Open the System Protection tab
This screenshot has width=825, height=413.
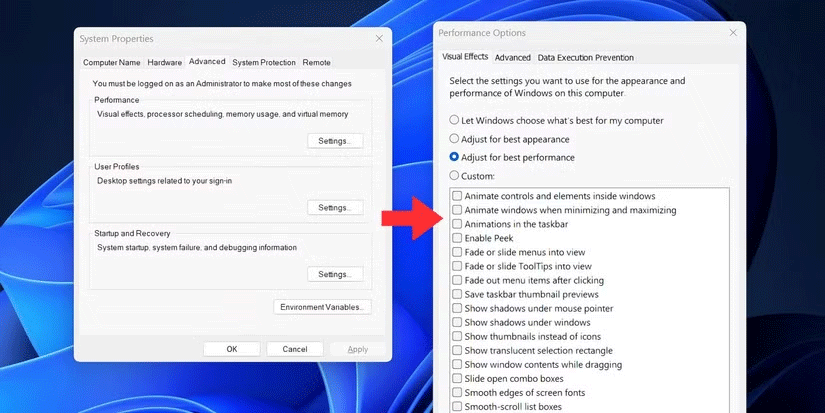click(x=264, y=62)
